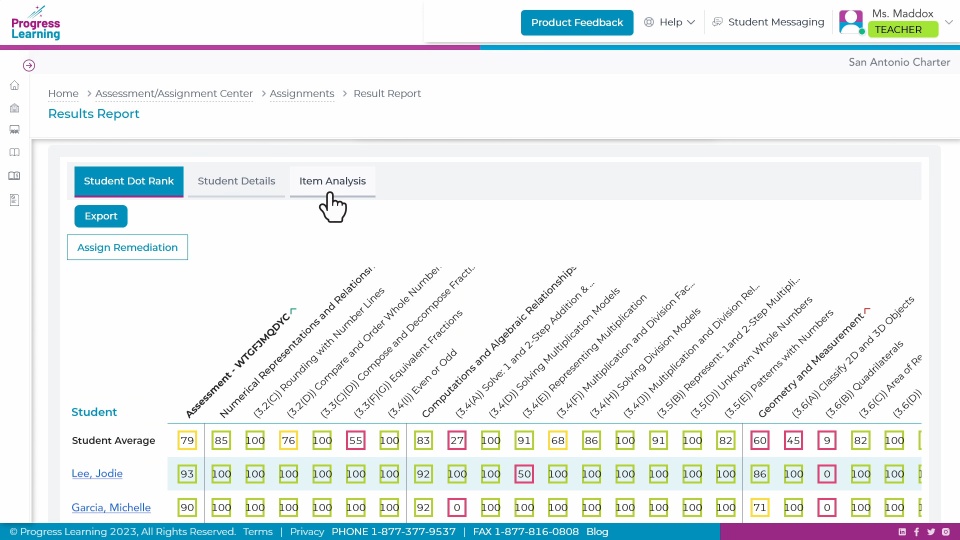Click Product Feedback button
Image resolution: width=960 pixels, height=540 pixels.
pyautogui.click(x=576, y=22)
